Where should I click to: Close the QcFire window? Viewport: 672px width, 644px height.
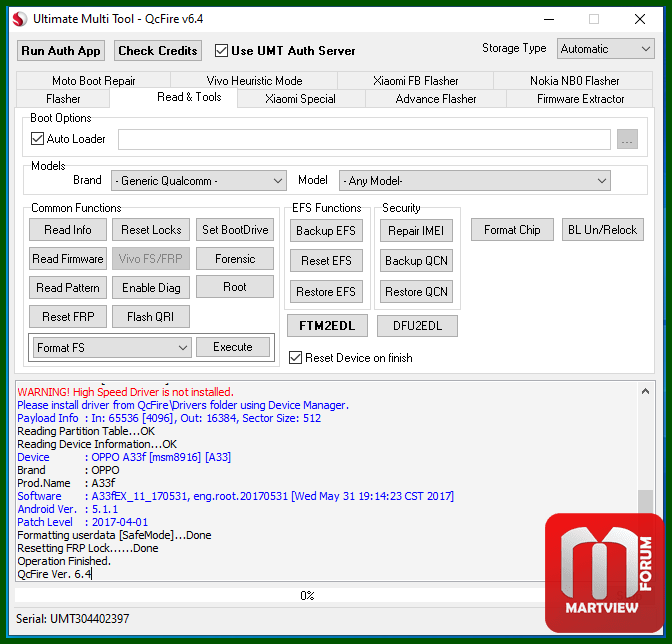(640, 19)
